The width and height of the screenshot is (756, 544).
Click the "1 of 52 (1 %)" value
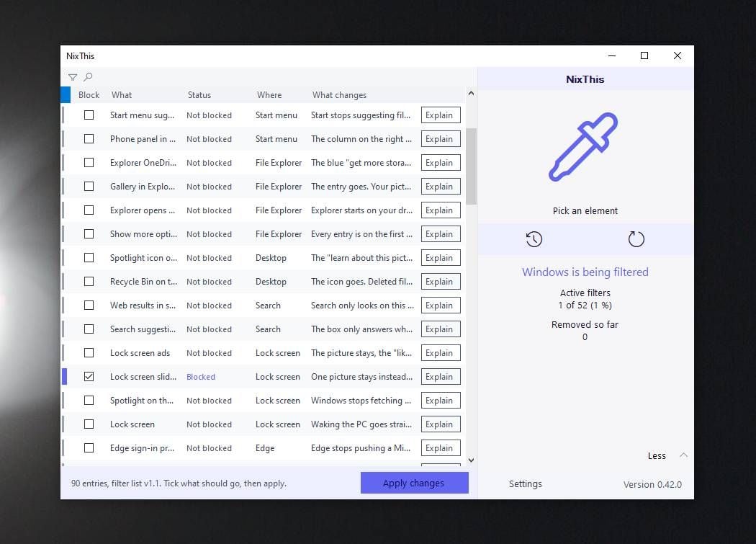(585, 305)
